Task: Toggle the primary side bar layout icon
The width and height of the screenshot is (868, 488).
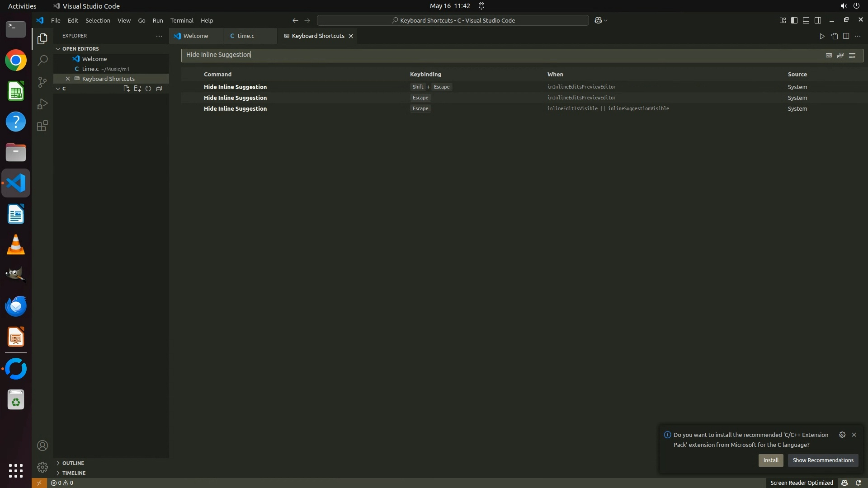Action: (x=794, y=20)
